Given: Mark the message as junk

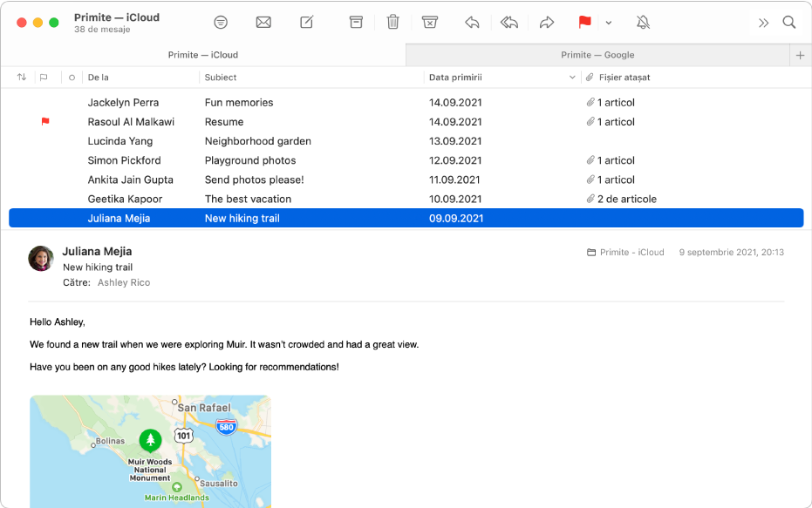Looking at the screenshot, I should pos(430,22).
